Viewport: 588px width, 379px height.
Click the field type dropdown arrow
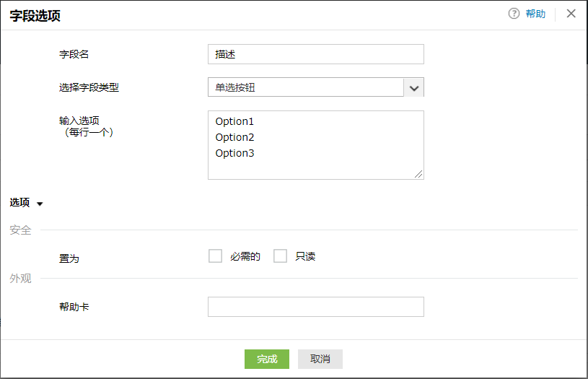point(414,87)
